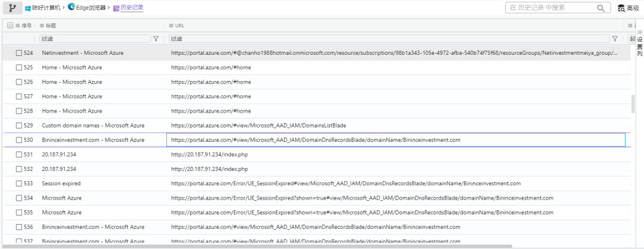Select 'Home - Microsoft Azure' title in row 528
The height and width of the screenshot is (249, 644).
72,111
